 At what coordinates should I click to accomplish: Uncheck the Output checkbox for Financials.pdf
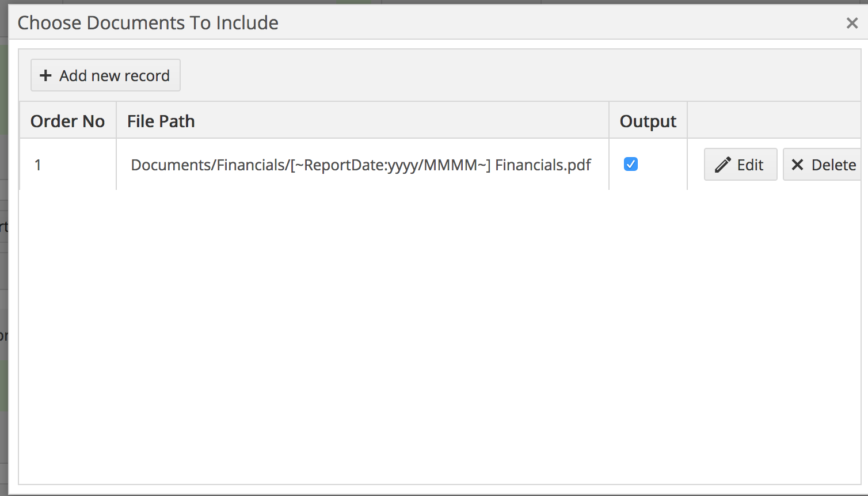631,164
